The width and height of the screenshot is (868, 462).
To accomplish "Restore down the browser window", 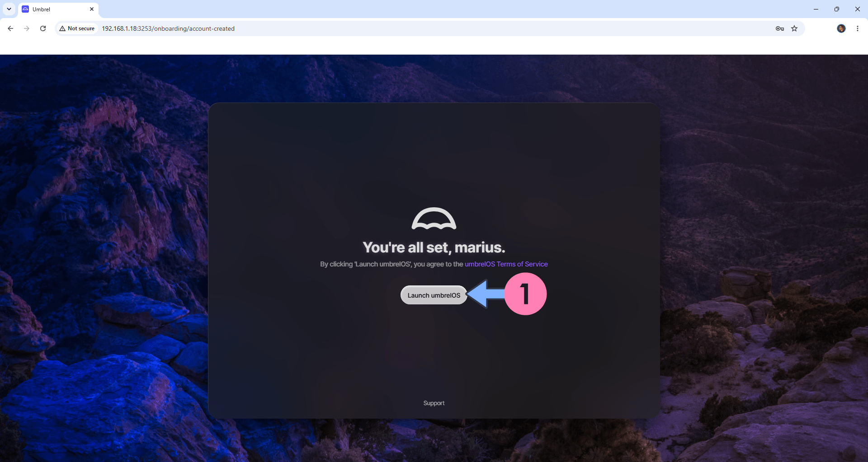I will tap(837, 9).
